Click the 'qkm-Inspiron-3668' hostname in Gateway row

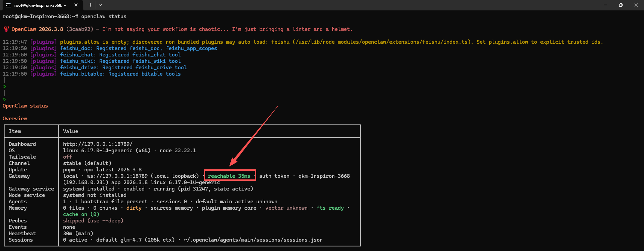[x=324, y=176]
